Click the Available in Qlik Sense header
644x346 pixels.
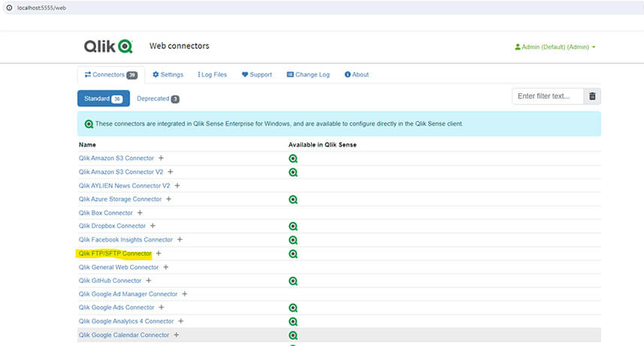(x=322, y=144)
